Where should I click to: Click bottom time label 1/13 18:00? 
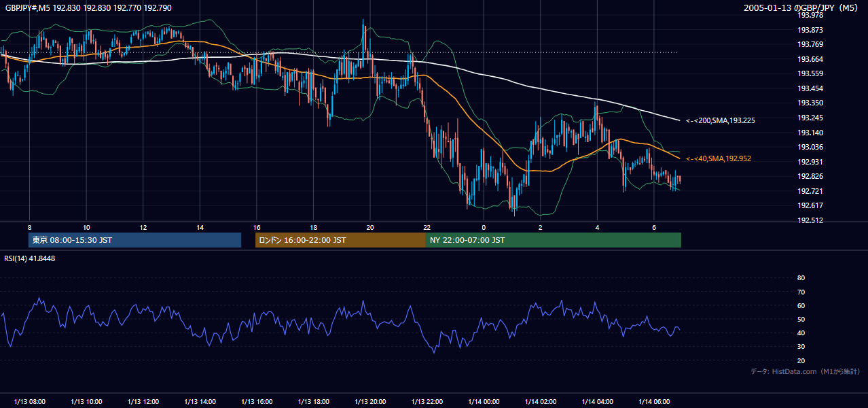coord(313,402)
